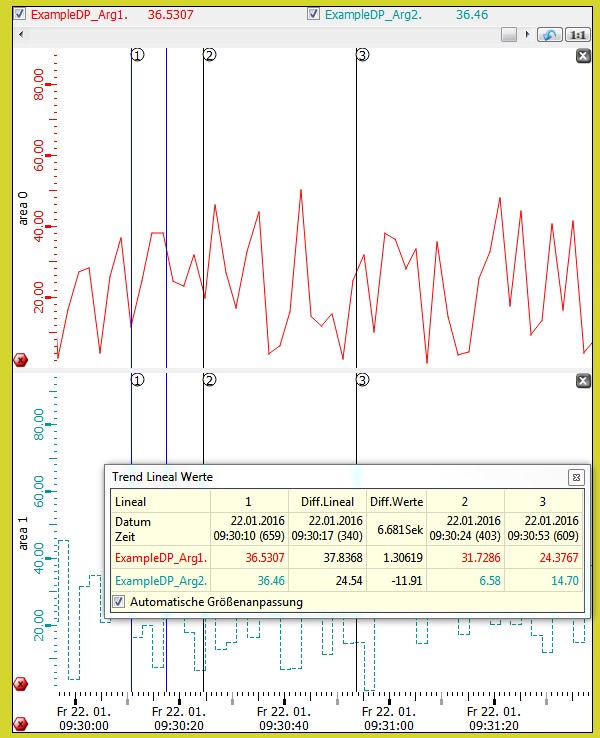Click left scroll arrow of horizontal scrollbar
Viewport: 600px width, 738px height.
point(20,35)
